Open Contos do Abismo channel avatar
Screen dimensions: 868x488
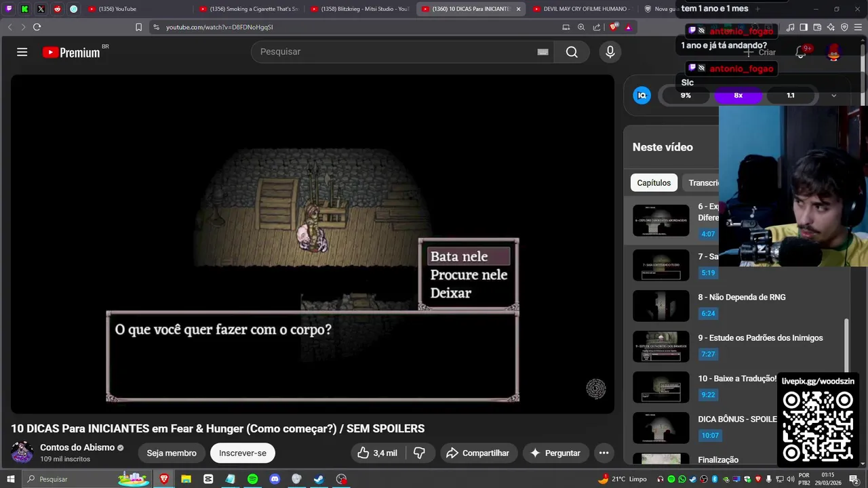point(22,453)
